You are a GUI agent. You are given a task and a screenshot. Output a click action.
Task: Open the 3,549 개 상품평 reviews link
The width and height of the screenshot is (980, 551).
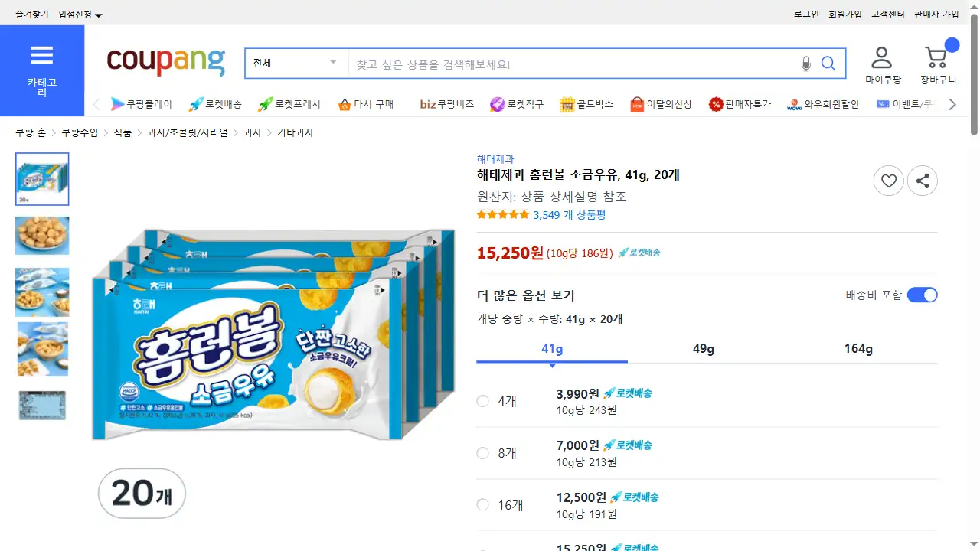(x=569, y=215)
